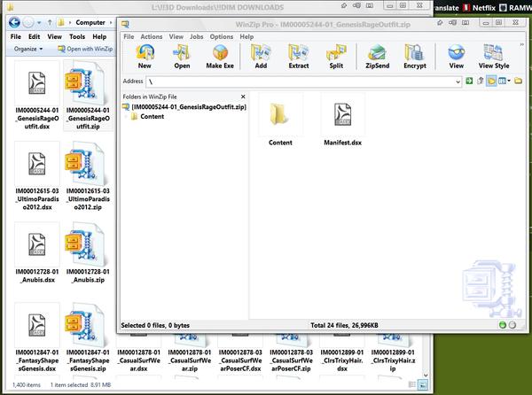Open recent locations dropdown in Explorer
This screenshot has width=532, height=395.
(x=39, y=23)
